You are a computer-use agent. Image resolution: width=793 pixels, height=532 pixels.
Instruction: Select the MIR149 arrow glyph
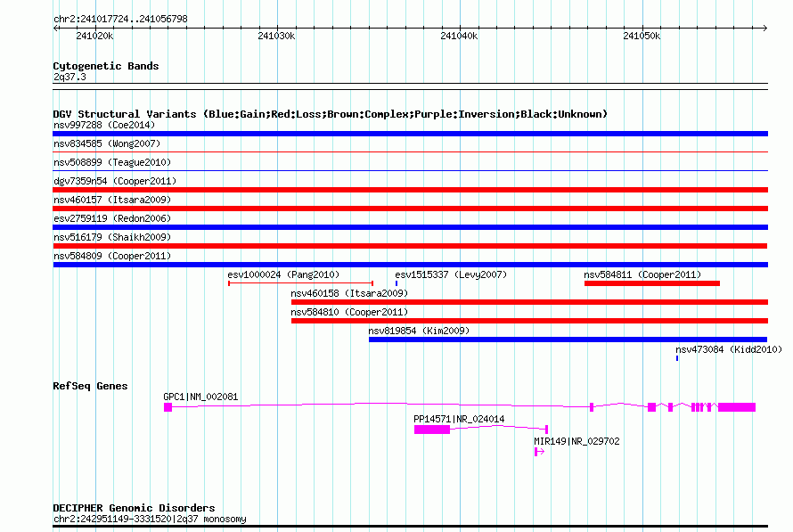tap(539, 452)
